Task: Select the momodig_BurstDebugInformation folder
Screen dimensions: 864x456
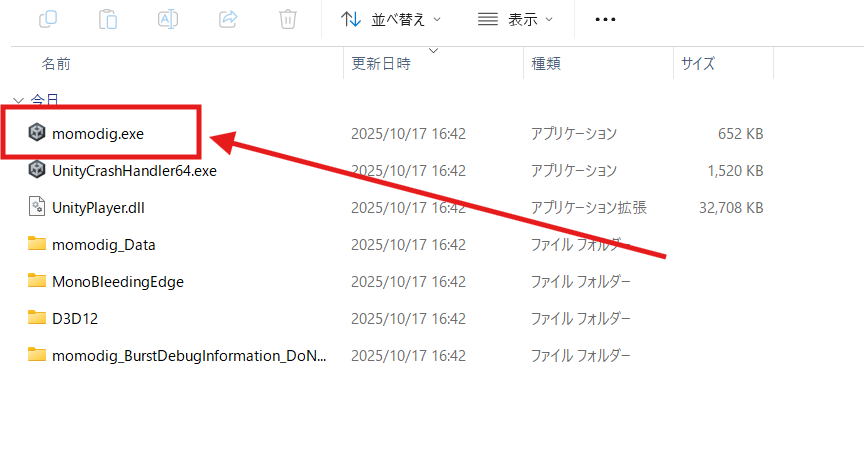Action: (x=188, y=355)
